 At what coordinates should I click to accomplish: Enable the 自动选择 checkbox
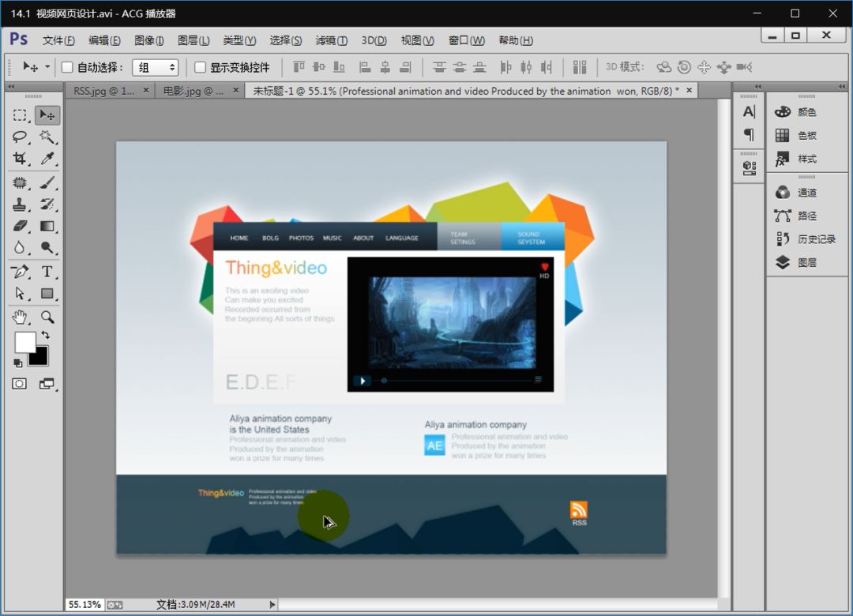(68, 67)
